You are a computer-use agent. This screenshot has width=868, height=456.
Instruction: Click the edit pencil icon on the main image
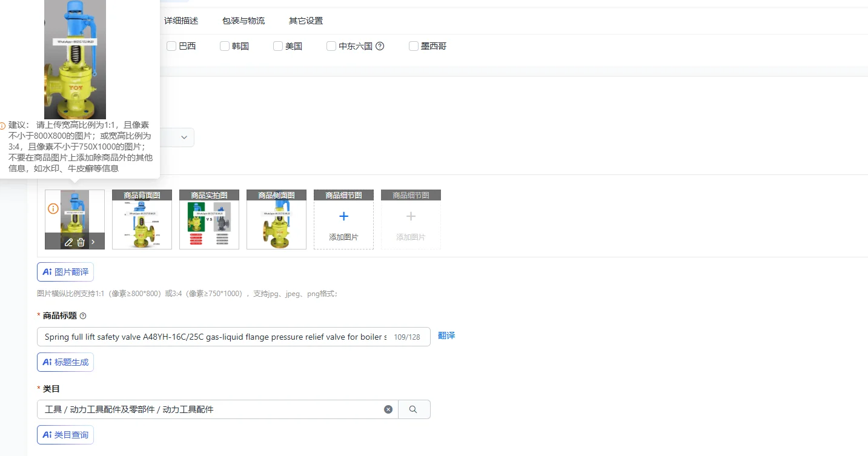(68, 242)
